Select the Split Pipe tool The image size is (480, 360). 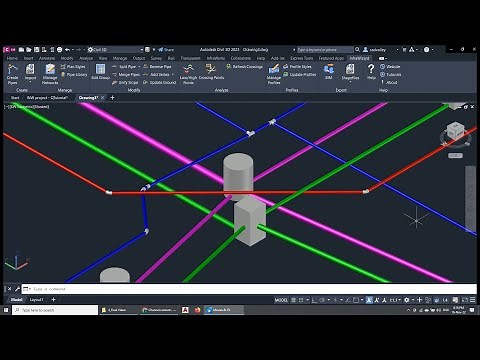124,67
